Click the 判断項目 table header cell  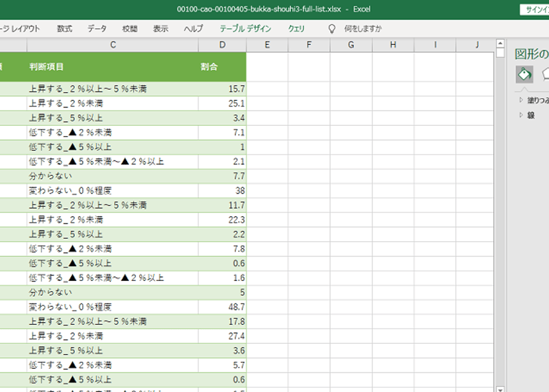pyautogui.click(x=113, y=67)
